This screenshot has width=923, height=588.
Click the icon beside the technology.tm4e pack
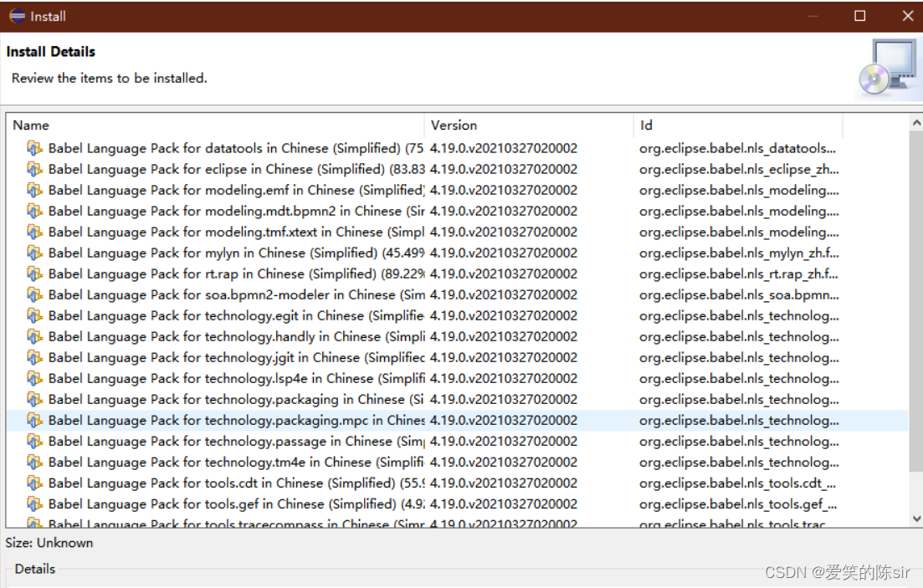[x=35, y=462]
